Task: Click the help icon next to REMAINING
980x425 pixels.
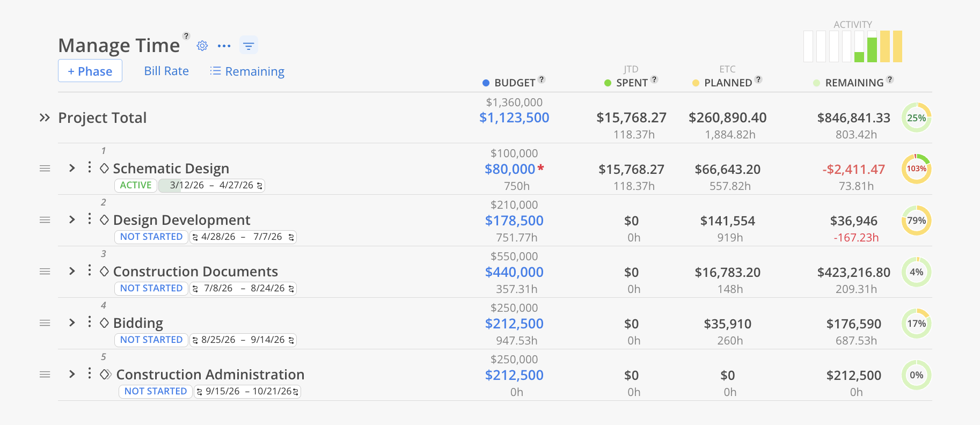Action: click(x=890, y=79)
